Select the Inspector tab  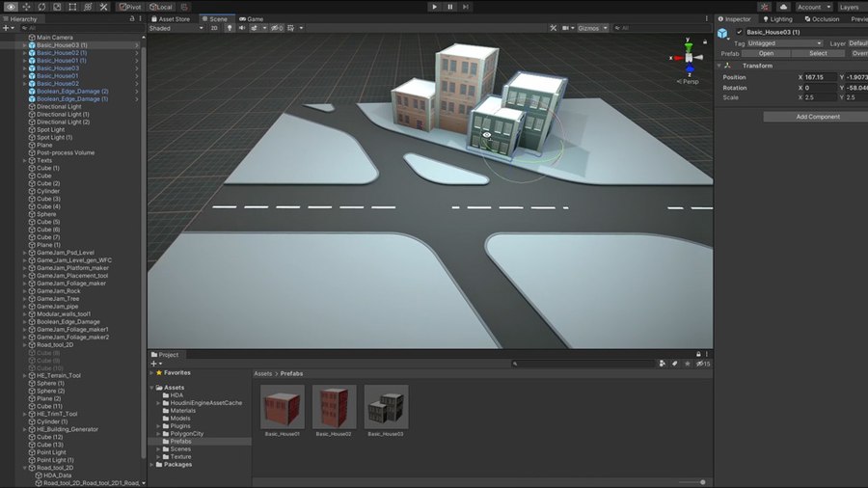click(x=735, y=19)
